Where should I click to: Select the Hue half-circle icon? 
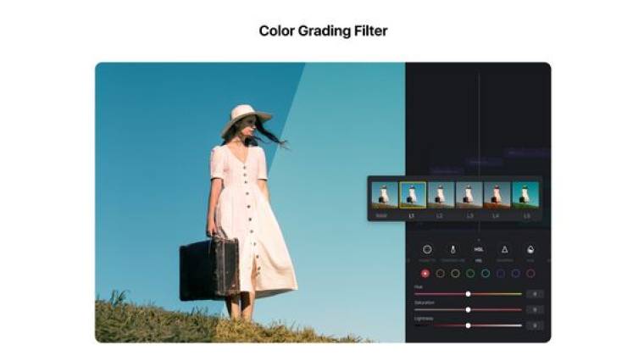coord(530,250)
